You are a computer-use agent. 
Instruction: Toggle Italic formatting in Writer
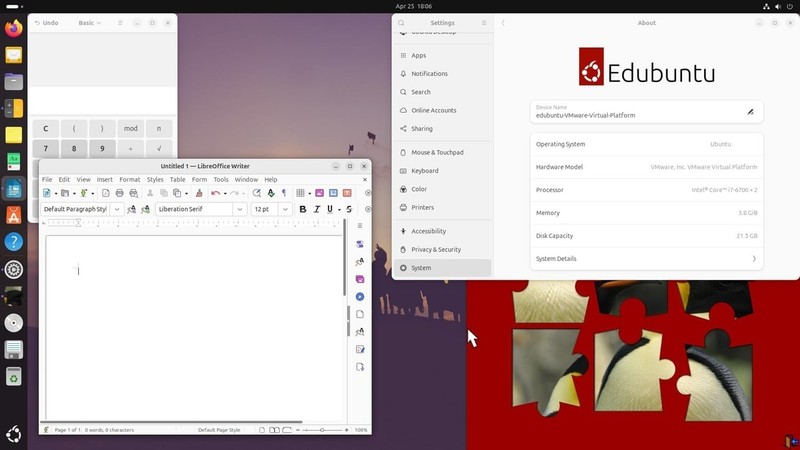(316, 209)
